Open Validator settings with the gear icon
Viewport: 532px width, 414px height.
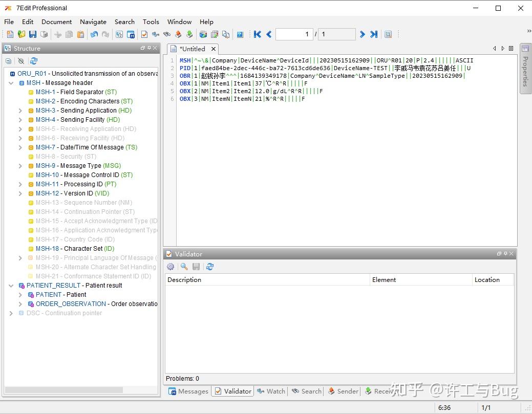click(171, 267)
